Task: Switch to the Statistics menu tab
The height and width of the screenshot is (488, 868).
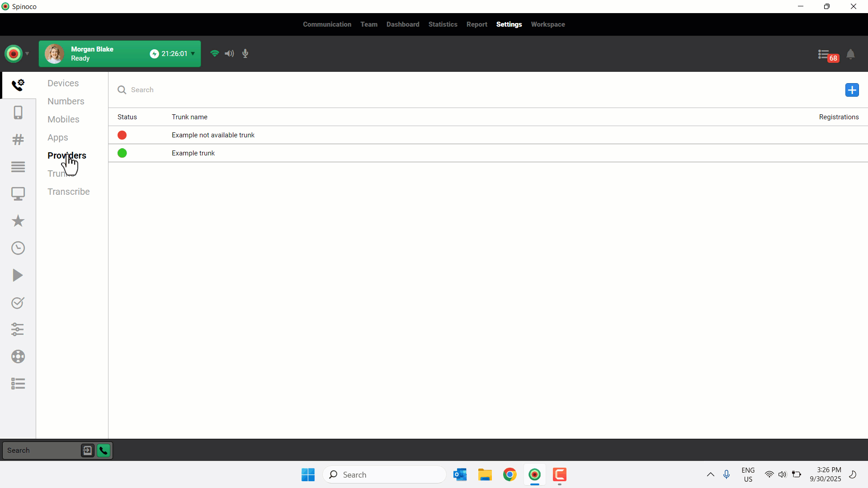Action: 443,24
